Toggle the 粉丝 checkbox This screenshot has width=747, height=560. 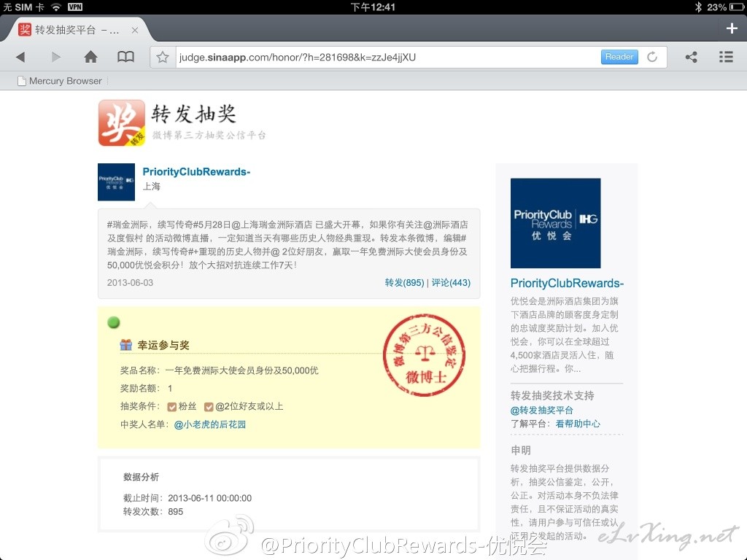[x=172, y=407]
